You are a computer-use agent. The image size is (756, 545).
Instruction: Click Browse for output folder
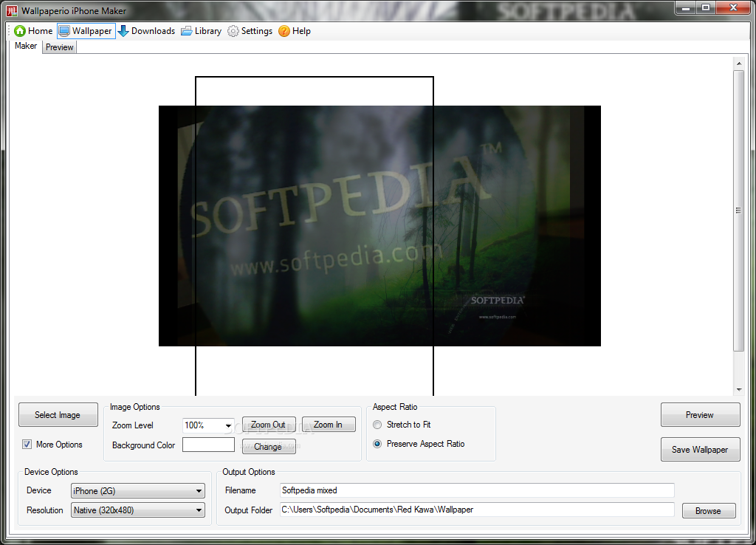[x=709, y=511]
